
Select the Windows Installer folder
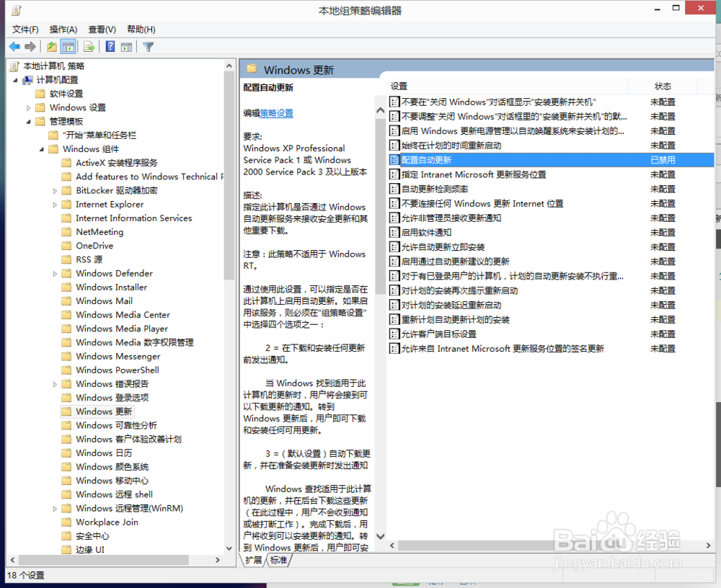coord(111,287)
